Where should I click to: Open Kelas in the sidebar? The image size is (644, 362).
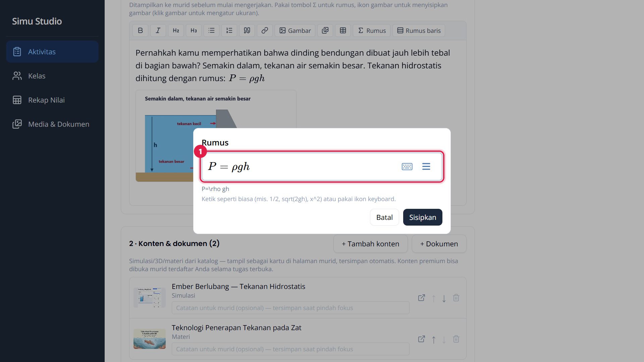tap(52, 76)
